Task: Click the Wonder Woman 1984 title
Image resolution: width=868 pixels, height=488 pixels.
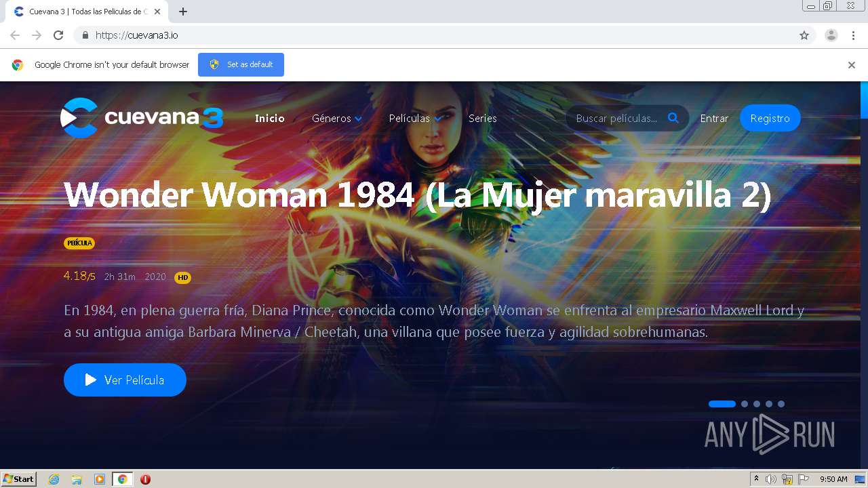Action: pyautogui.click(x=417, y=195)
